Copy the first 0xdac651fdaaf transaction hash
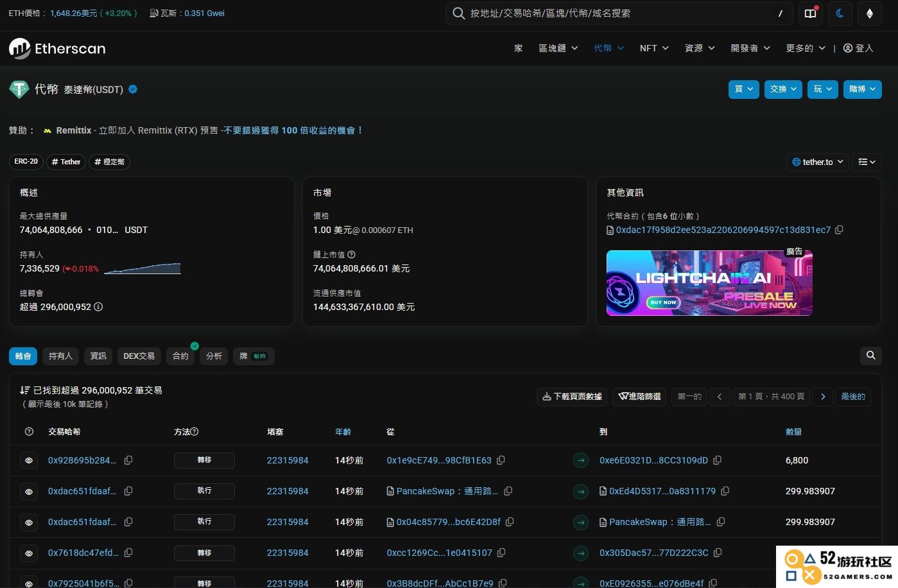Image resolution: width=898 pixels, height=588 pixels. (x=128, y=491)
